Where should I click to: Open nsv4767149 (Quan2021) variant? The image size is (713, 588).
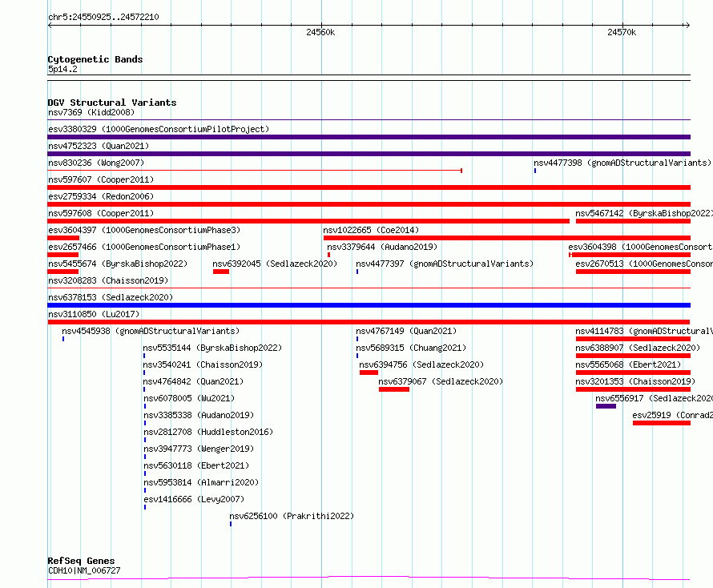point(406,331)
